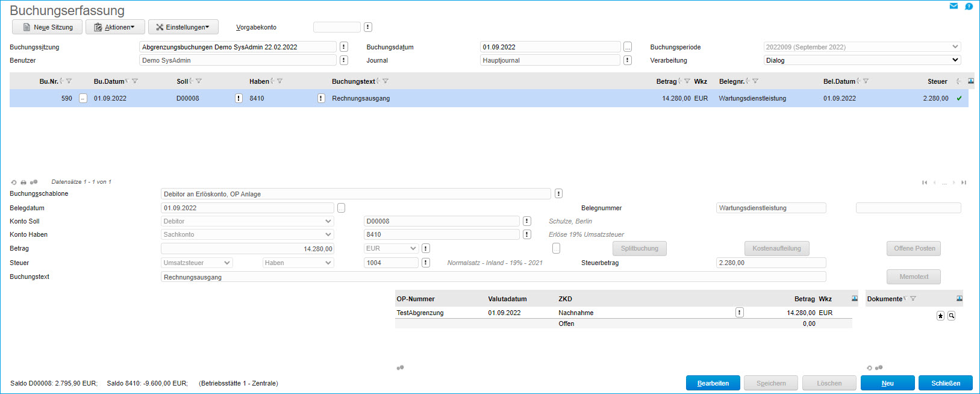
Task: Search documents with the magnifier icon
Action: tap(952, 316)
